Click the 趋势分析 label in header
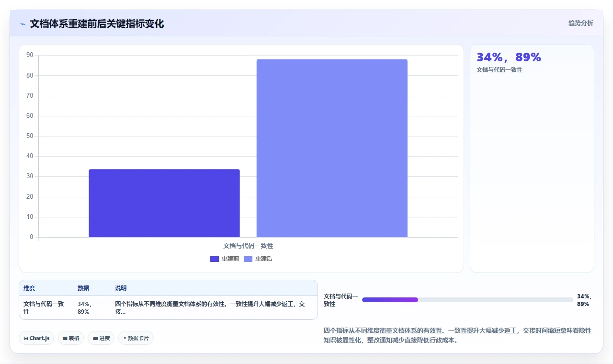Viewport: 613px width, 364px height. tap(580, 23)
